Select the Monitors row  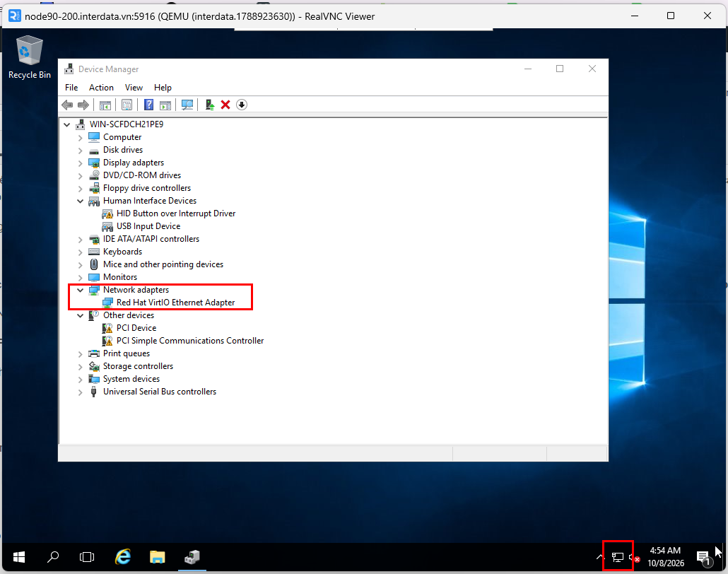click(x=119, y=277)
